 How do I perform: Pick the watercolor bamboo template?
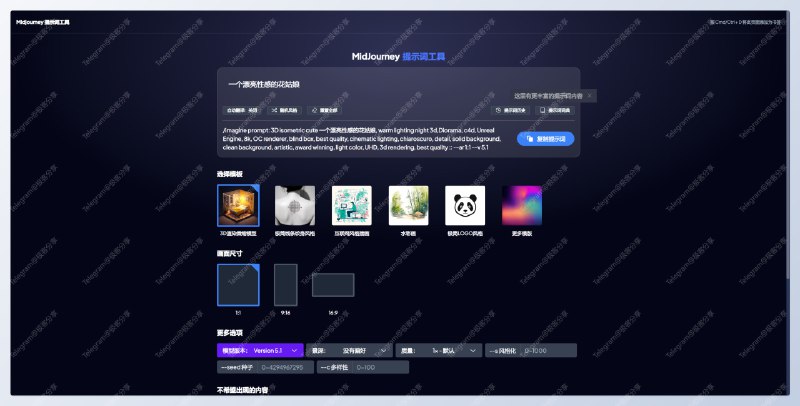[x=408, y=206]
